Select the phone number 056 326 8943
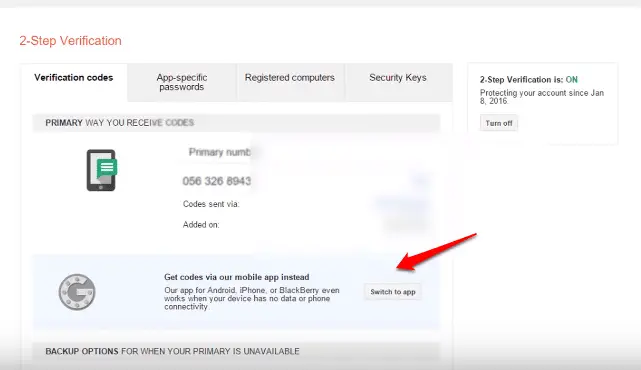The height and width of the screenshot is (370, 641). (x=217, y=181)
